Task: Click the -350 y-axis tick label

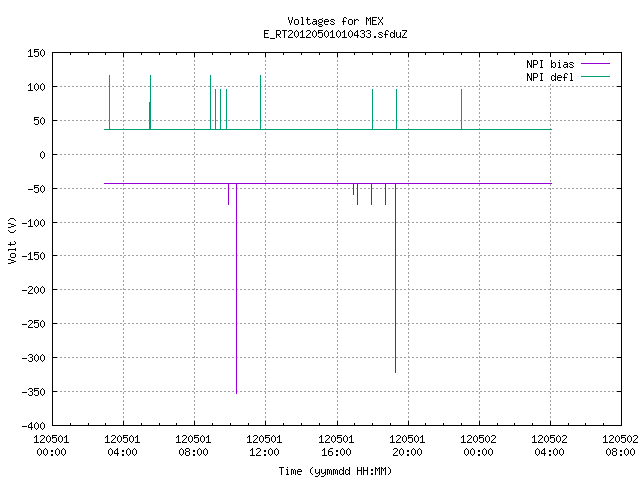Action: tap(33, 392)
